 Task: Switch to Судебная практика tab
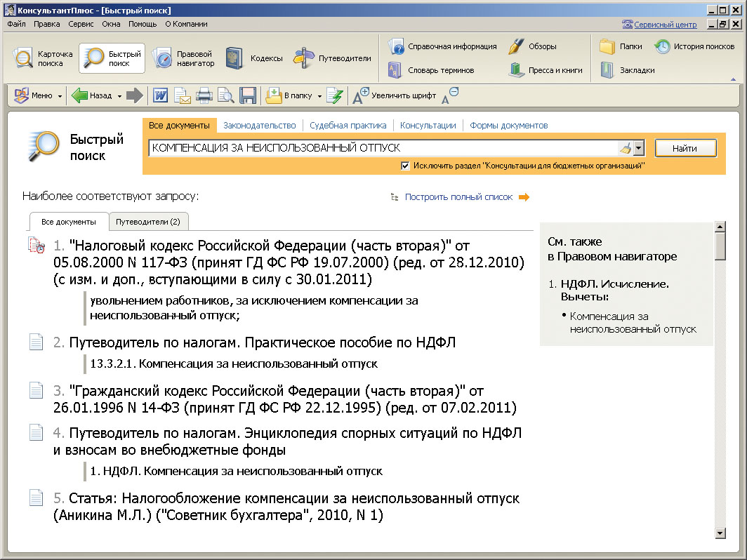[348, 125]
